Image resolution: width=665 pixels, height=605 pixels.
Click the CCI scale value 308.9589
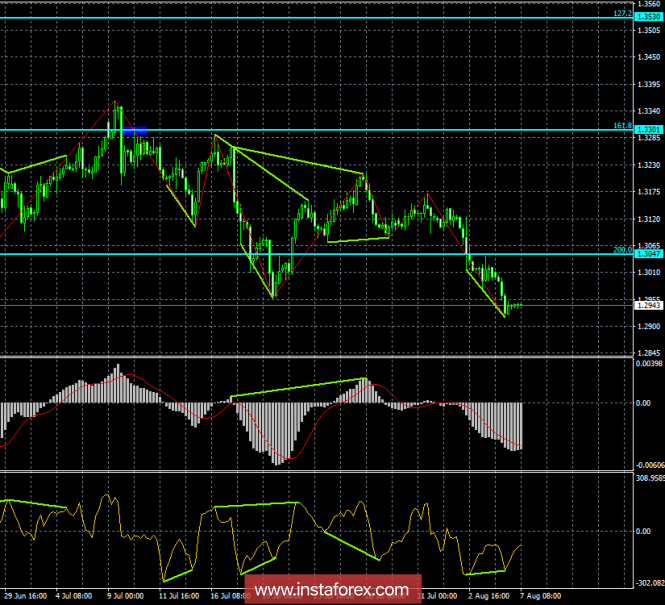point(645,479)
